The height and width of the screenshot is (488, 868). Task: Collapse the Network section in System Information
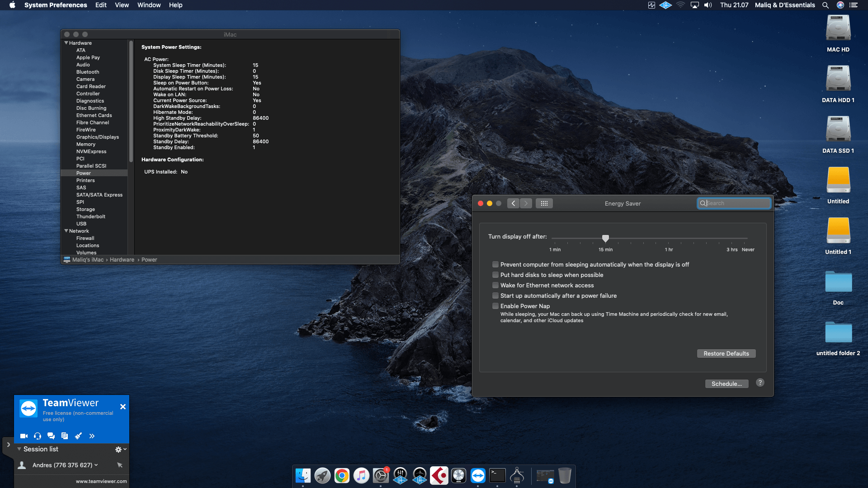tap(66, 231)
